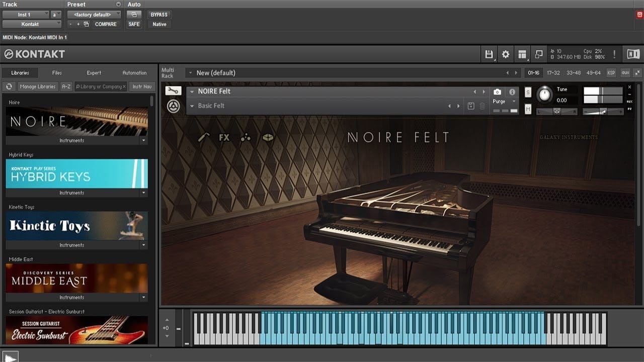Select rack page 33-48
This screenshot has width=644, height=362.
573,72
